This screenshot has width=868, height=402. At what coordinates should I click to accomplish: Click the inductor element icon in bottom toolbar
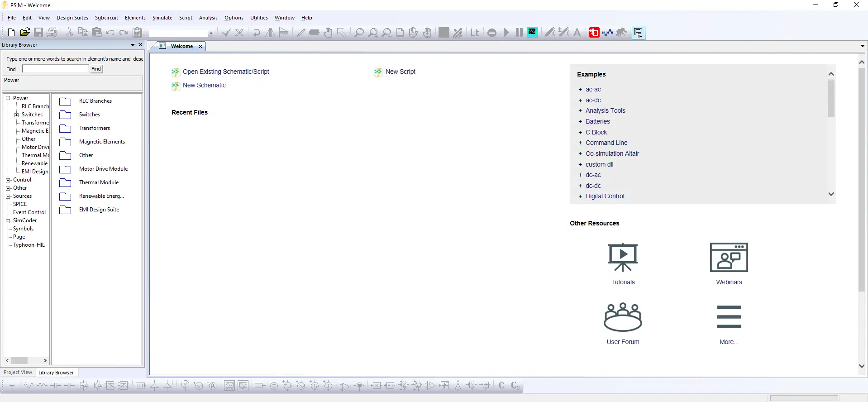click(x=42, y=386)
